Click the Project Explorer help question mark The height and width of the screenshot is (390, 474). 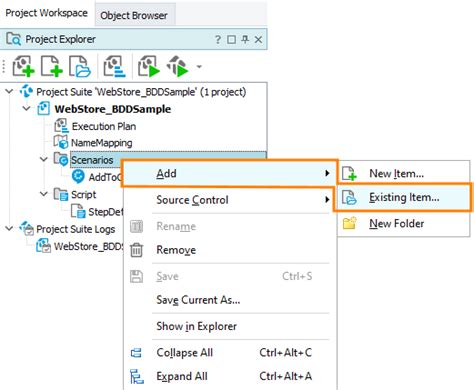coord(218,40)
